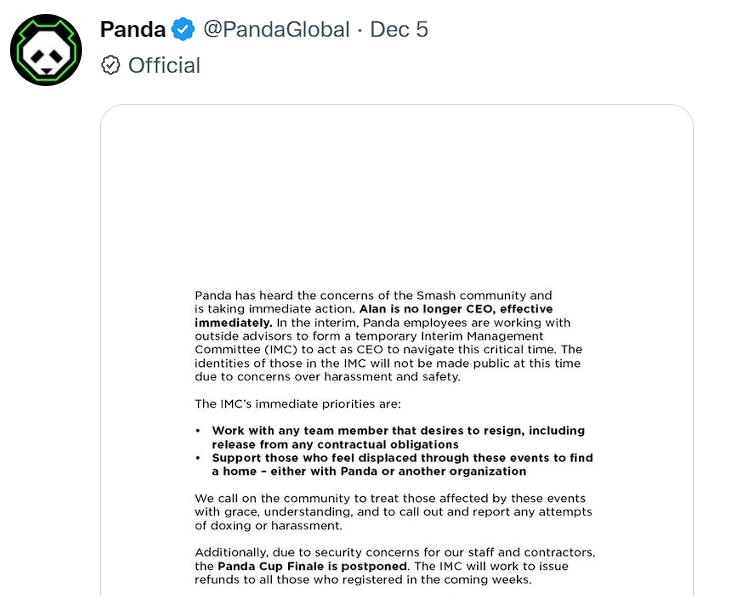Screen dimensions: 751x596
Task: Click the 'Support those who feel displaced' bullet
Action: pos(402,464)
